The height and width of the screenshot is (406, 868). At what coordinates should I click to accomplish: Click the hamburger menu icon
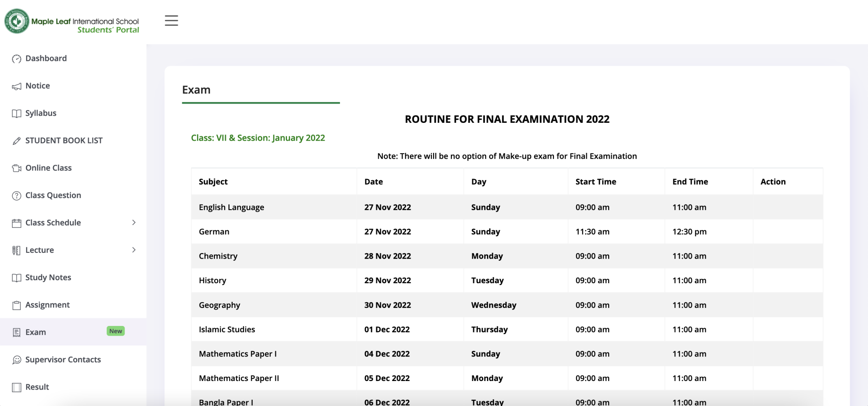point(171,20)
